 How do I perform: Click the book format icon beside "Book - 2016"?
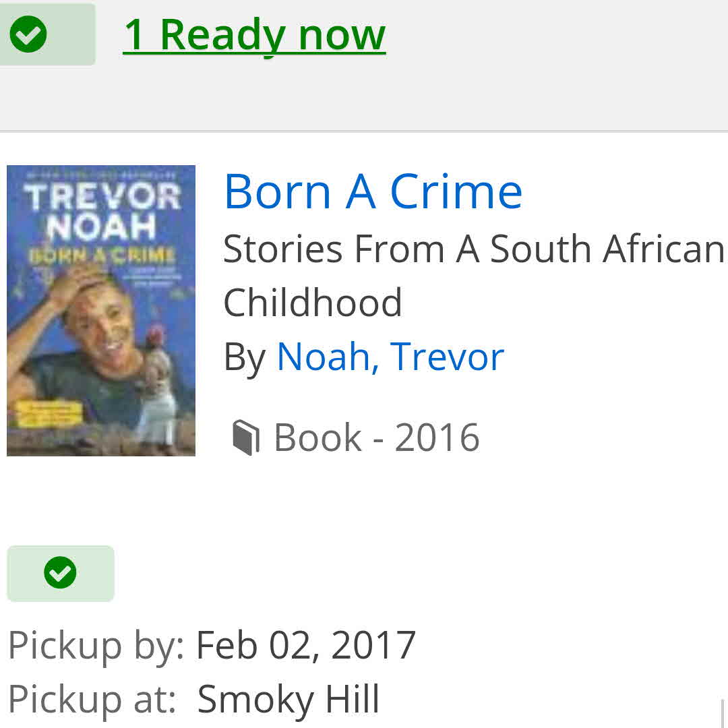pos(245,437)
